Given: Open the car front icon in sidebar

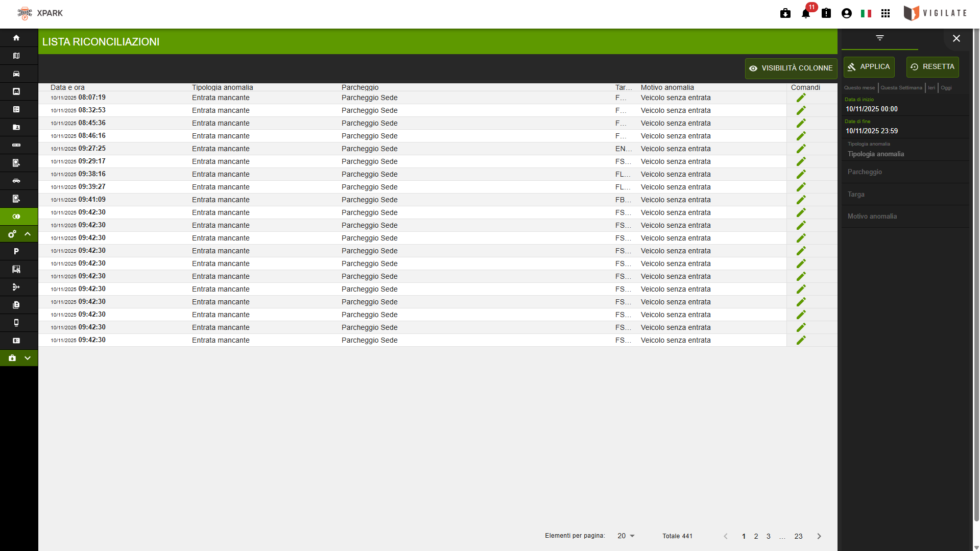Looking at the screenshot, I should tap(16, 74).
